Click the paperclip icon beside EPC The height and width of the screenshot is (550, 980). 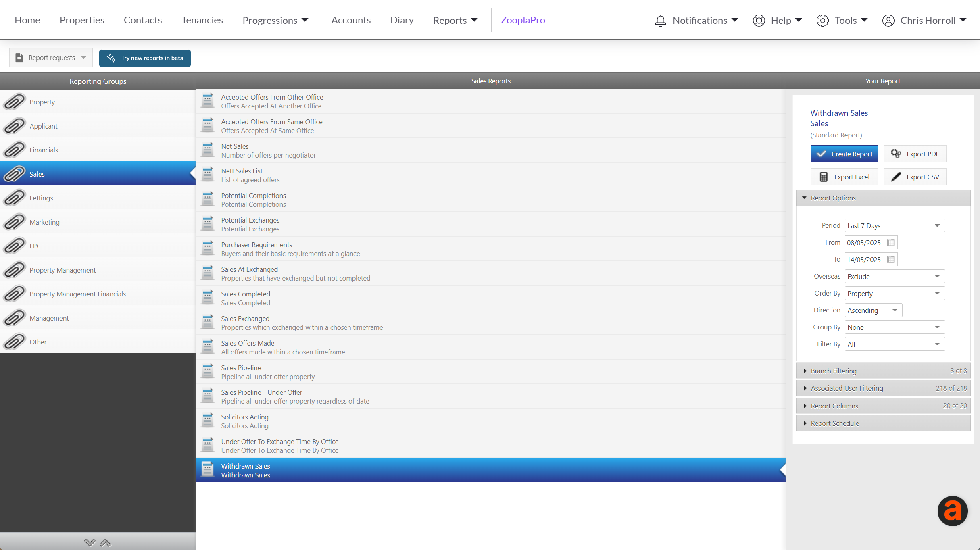coord(15,246)
